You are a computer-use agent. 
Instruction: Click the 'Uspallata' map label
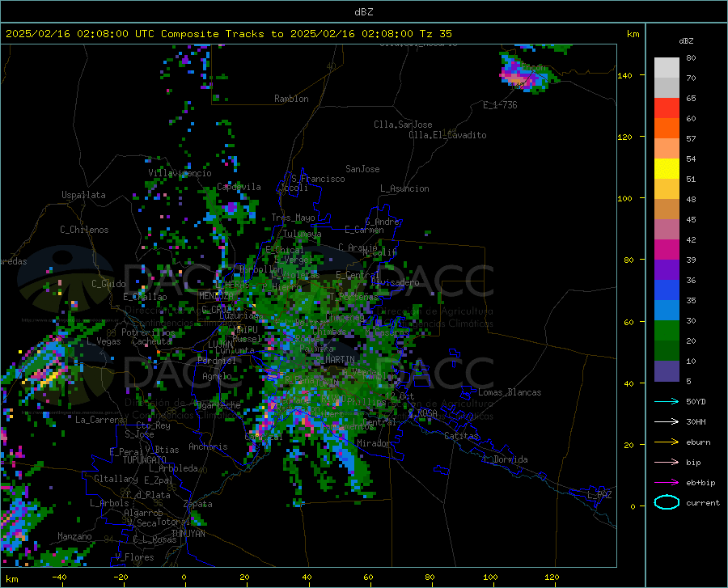(83, 195)
